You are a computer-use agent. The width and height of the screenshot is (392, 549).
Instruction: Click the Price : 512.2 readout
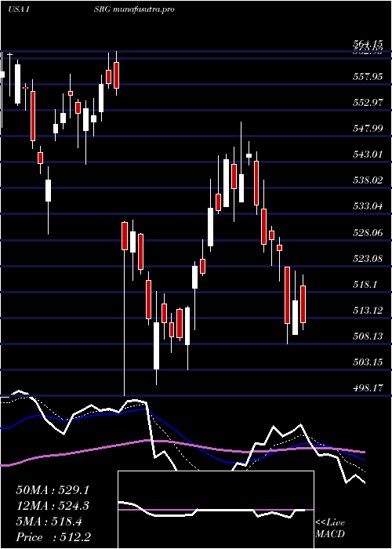[53, 537]
